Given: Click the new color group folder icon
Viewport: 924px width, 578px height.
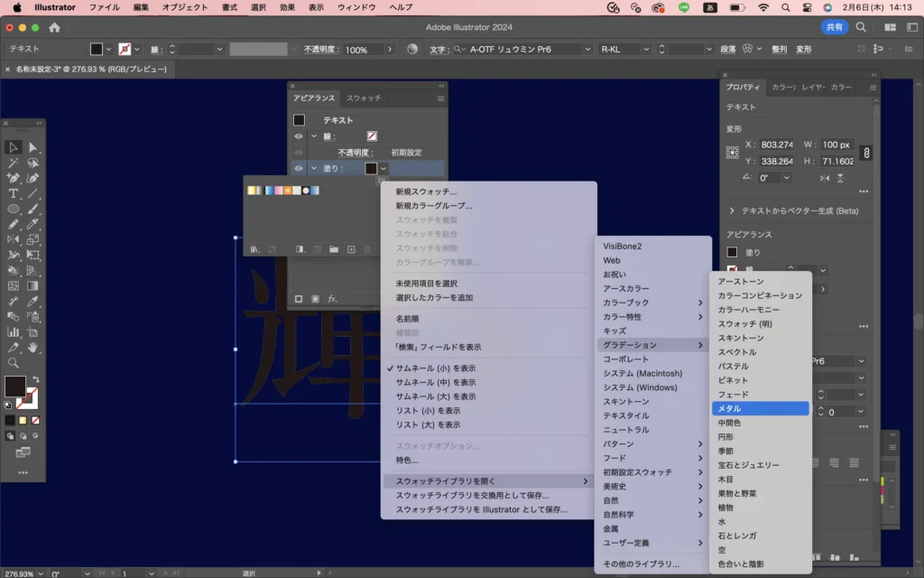Looking at the screenshot, I should click(334, 249).
